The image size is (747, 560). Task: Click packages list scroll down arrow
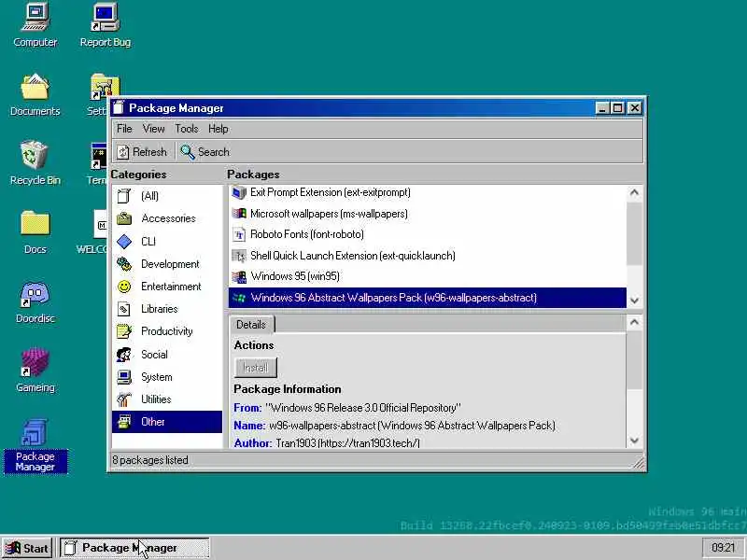tap(634, 301)
